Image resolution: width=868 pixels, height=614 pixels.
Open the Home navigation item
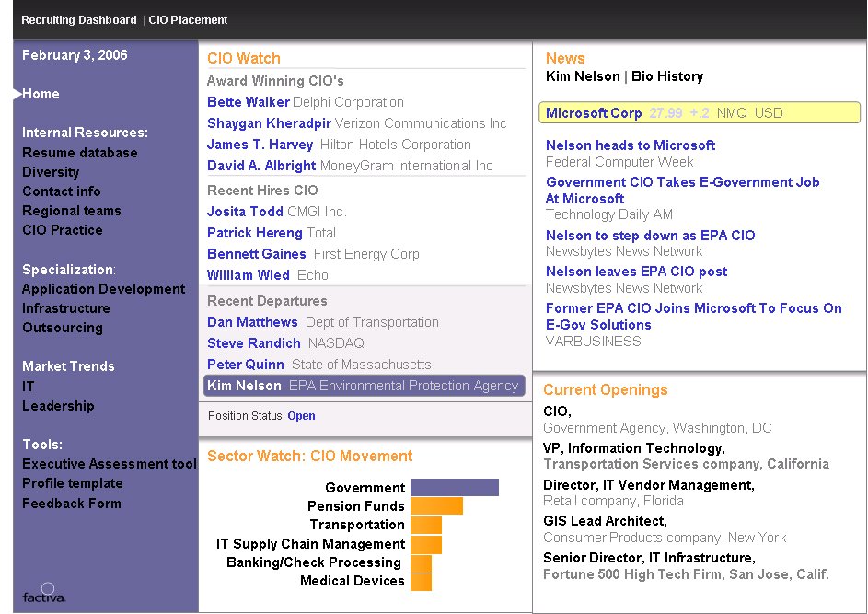(41, 94)
